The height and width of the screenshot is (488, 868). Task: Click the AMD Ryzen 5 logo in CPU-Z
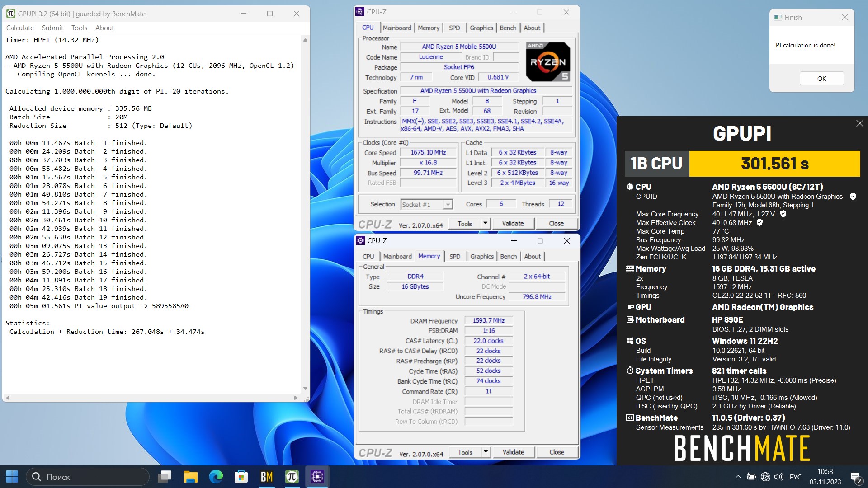click(548, 61)
